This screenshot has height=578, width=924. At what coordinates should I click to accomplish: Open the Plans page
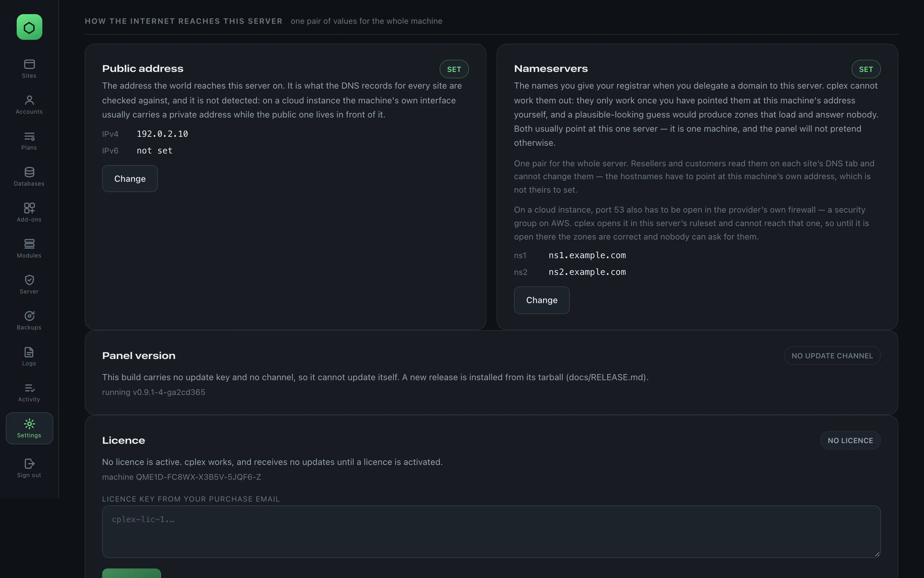tap(29, 141)
